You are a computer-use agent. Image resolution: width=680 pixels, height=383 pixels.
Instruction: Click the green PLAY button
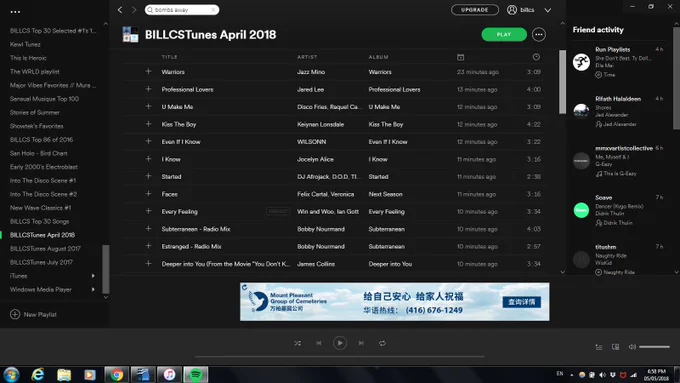[x=504, y=34]
